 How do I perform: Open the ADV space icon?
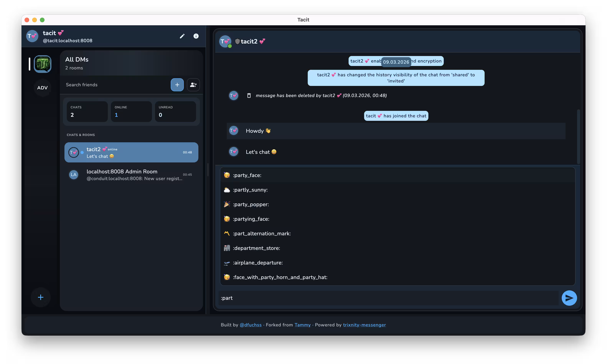click(x=42, y=88)
